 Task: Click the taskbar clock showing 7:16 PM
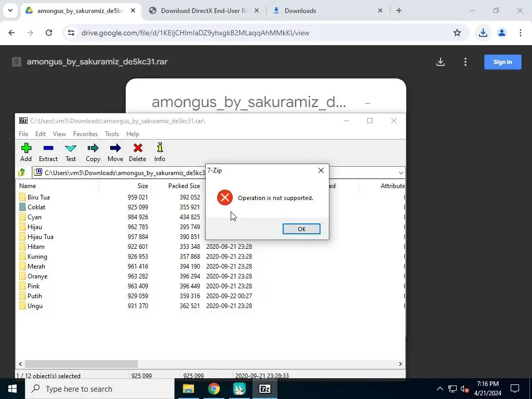487,389
